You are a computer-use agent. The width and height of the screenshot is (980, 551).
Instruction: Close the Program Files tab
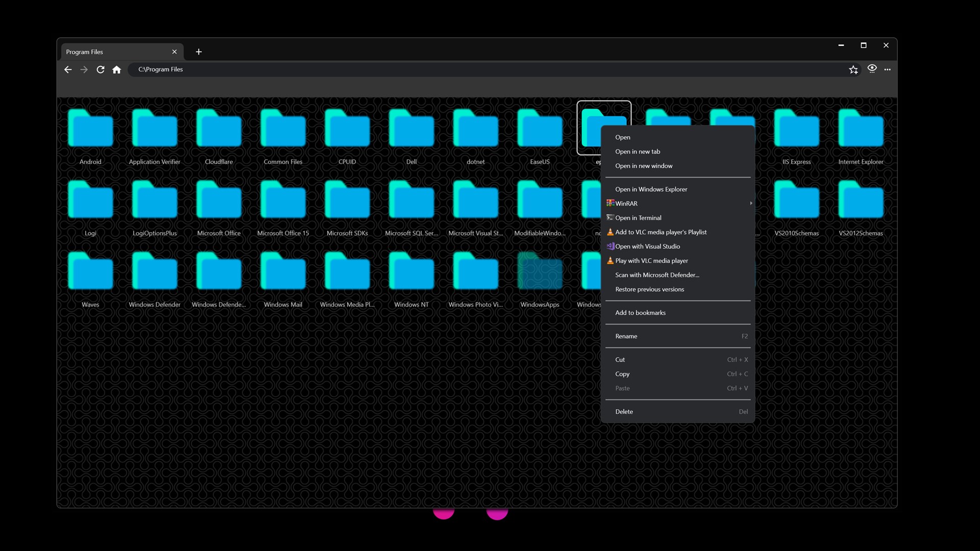[175, 52]
